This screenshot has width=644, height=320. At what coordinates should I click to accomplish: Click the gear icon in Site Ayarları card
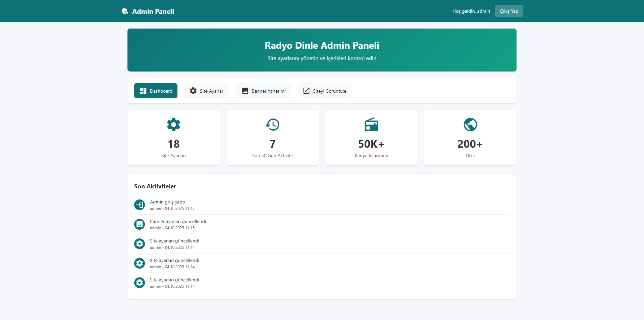click(173, 125)
